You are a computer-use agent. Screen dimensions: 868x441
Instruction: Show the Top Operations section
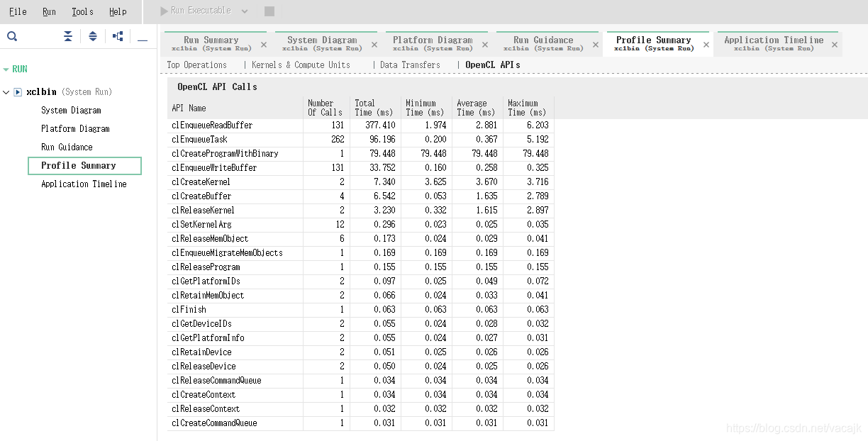point(196,65)
